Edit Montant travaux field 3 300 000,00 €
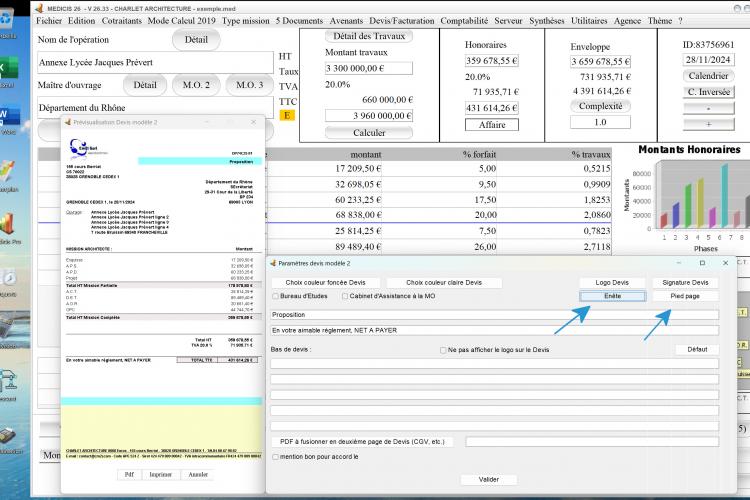This screenshot has width=750, height=500. [369, 68]
